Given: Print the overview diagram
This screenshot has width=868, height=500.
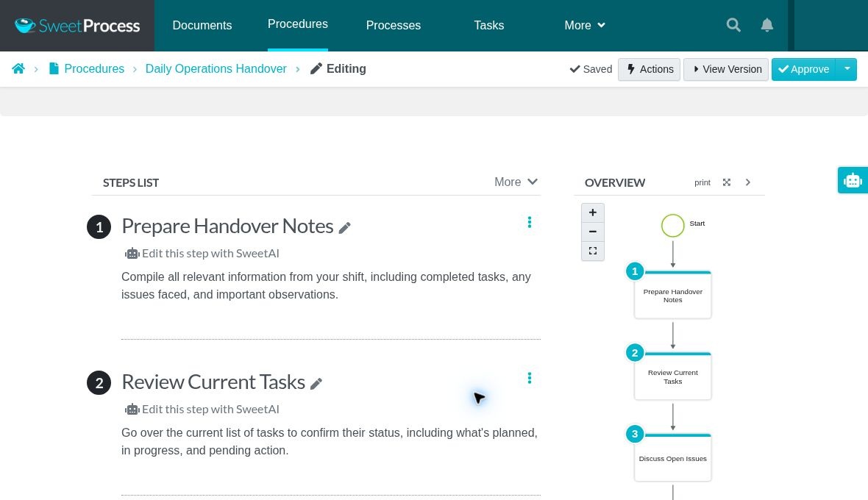Looking at the screenshot, I should 702,182.
